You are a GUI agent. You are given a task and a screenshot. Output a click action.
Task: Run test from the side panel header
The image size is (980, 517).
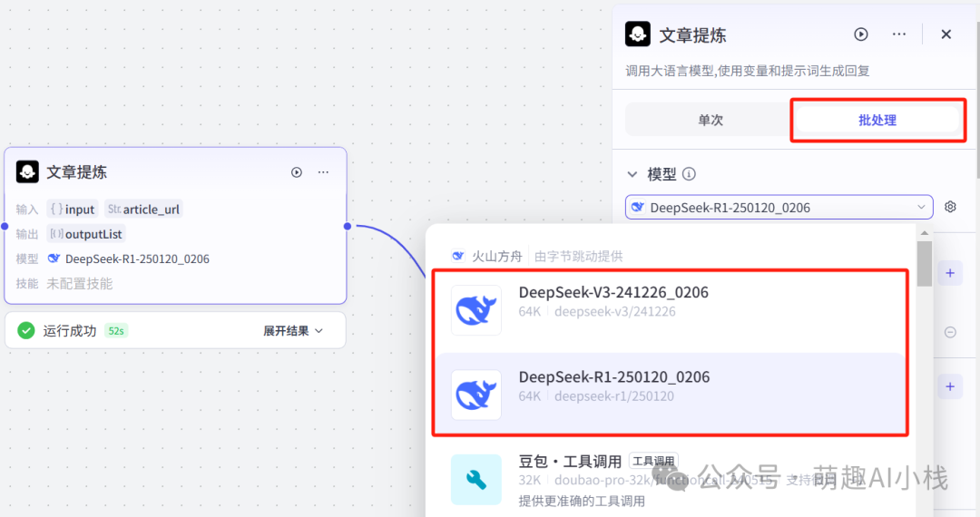coord(861,34)
